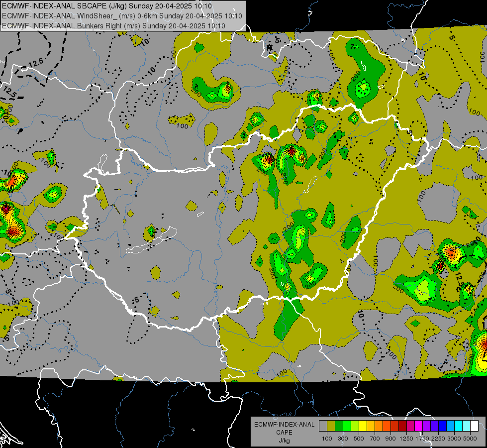Select legend tick value 3000
Screen dimensions: 487x448
click(x=454, y=439)
